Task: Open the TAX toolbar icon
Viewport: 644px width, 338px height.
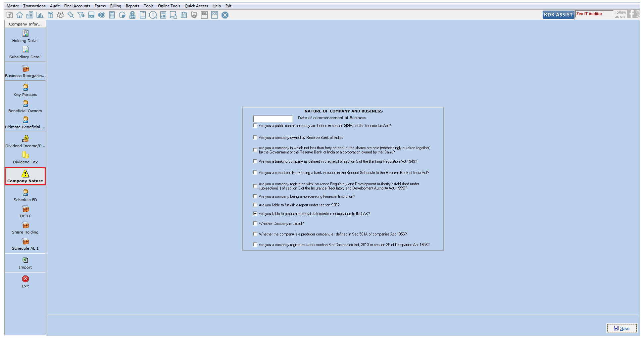Action: point(91,15)
